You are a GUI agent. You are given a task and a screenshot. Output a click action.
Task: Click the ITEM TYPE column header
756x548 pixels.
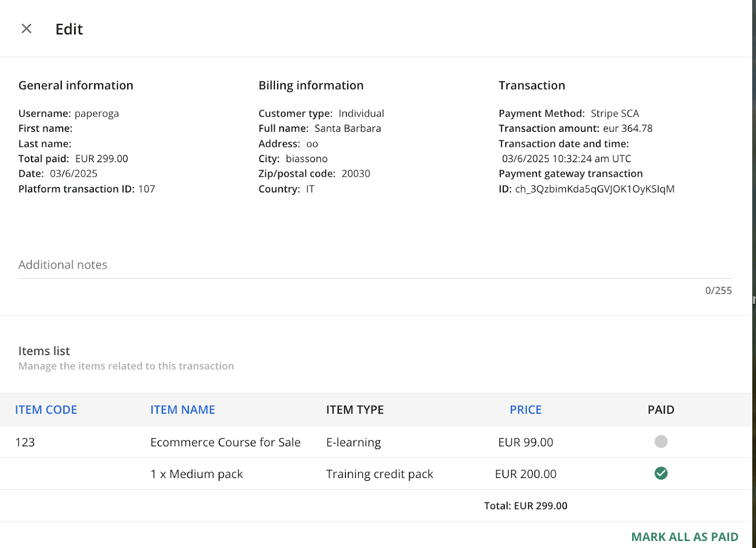(x=355, y=409)
